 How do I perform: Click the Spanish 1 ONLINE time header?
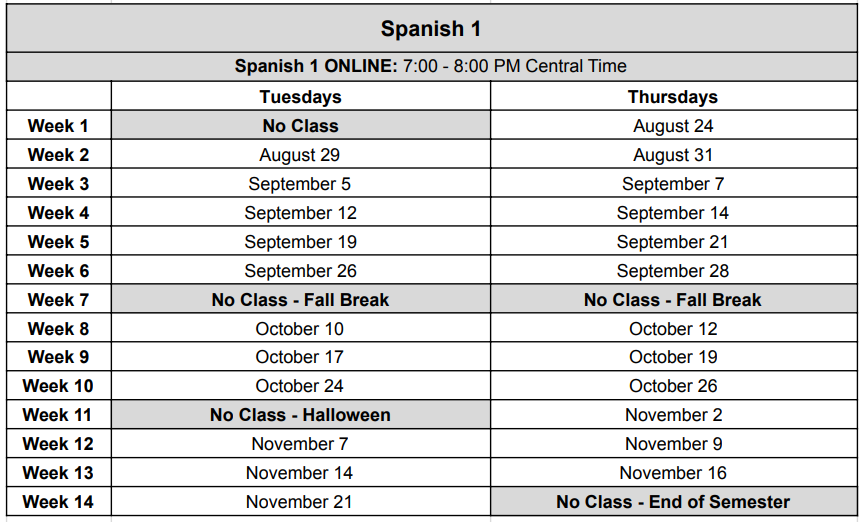click(431, 67)
